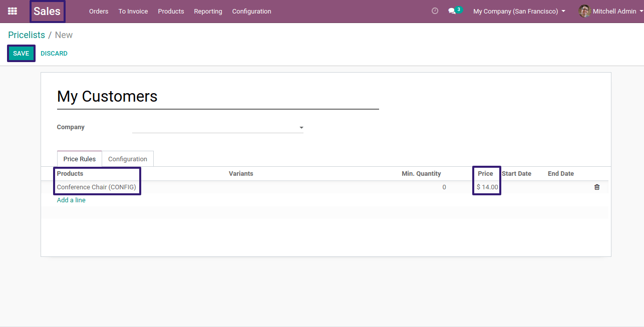The width and height of the screenshot is (644, 327).
Task: Switch to the Price Rules tab
Action: (80, 159)
